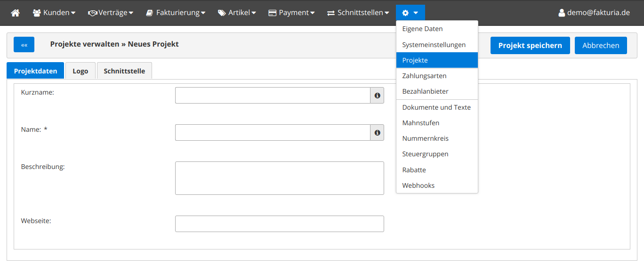Click the user icon next to demo@fakturia.de
The height and width of the screenshot is (265, 644).
pyautogui.click(x=561, y=13)
